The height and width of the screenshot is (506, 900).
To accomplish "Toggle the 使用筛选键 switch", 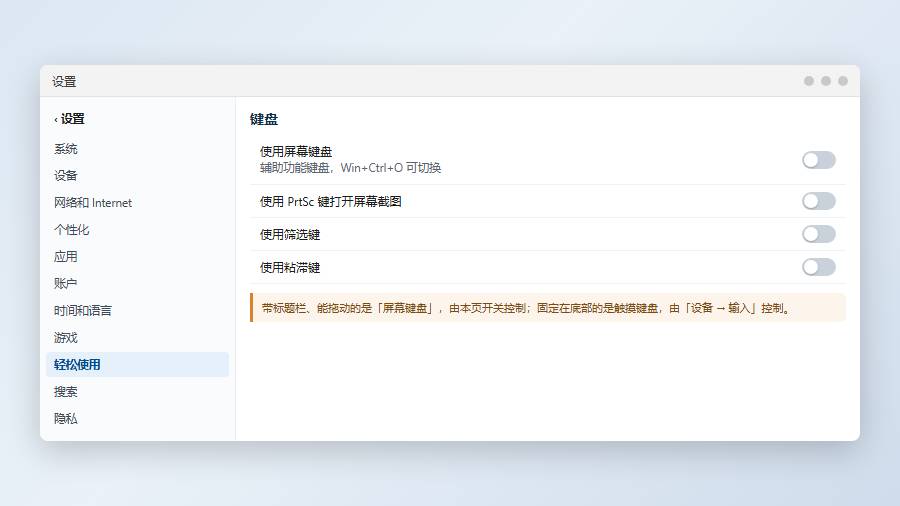I will tap(818, 234).
